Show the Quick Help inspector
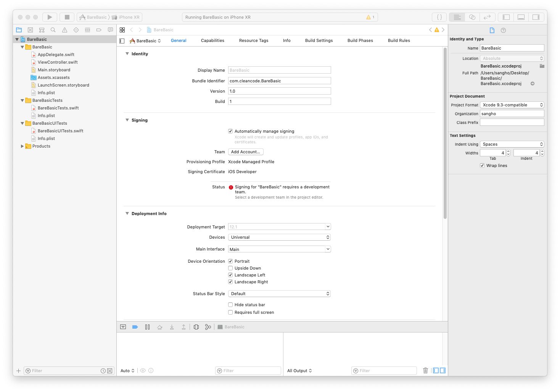The image size is (560, 392). click(x=503, y=30)
